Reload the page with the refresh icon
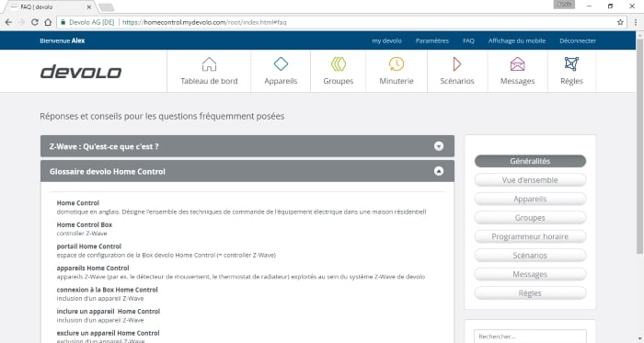 click(35, 22)
